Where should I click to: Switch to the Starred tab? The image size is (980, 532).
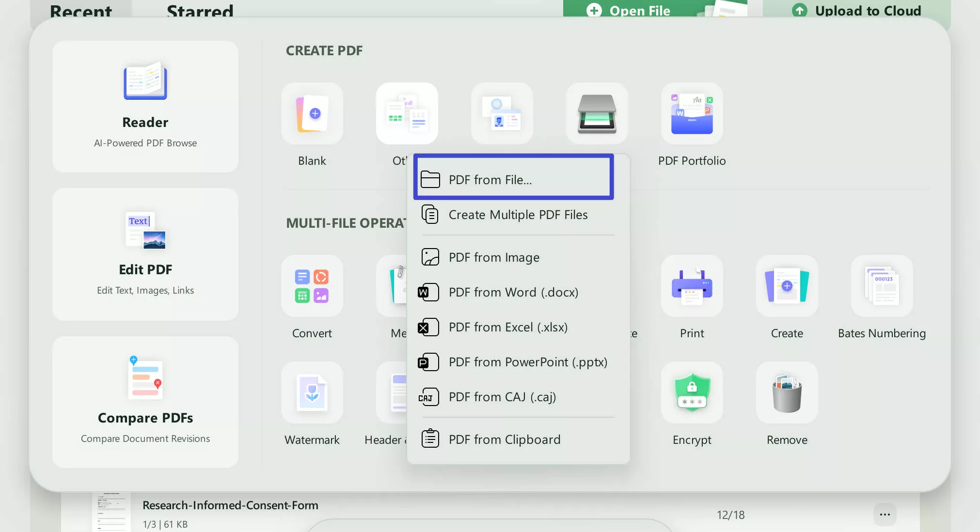(x=200, y=11)
